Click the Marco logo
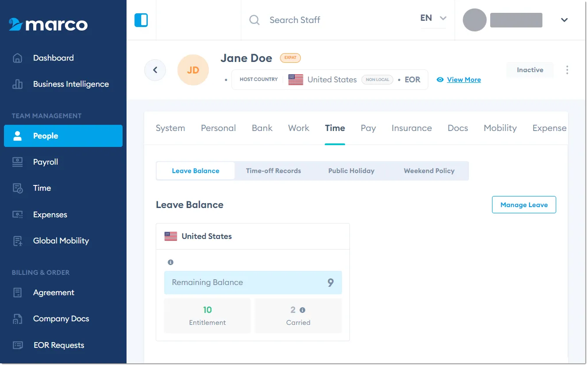The height and width of the screenshot is (366, 588). 48,24
